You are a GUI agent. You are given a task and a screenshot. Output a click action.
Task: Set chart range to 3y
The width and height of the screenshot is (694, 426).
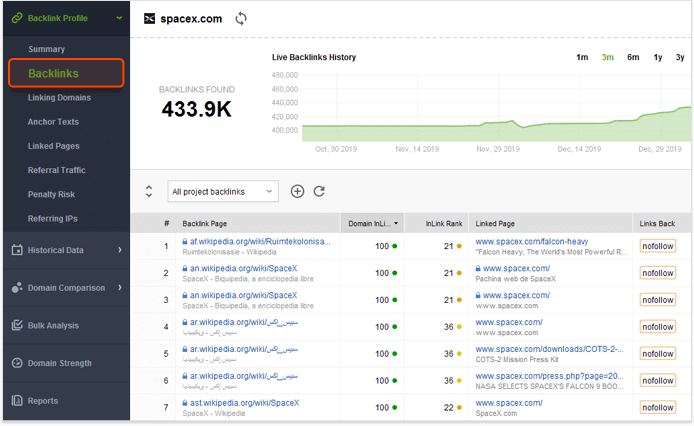(x=680, y=57)
